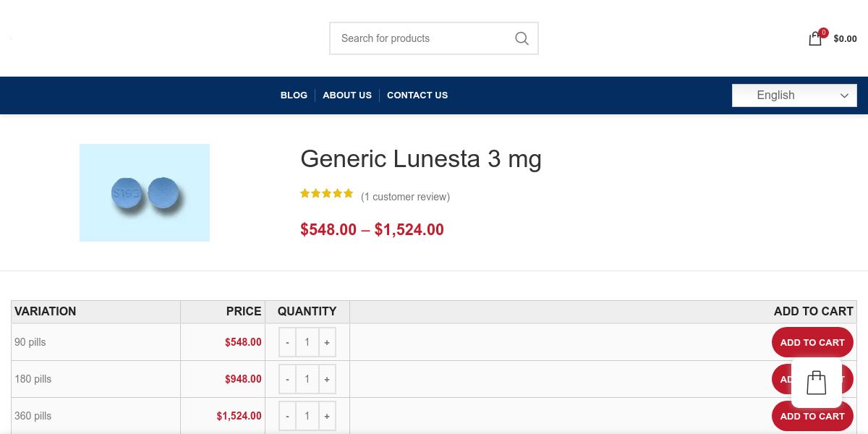868x434 pixels.
Task: Decrease quantity for 90 pills
Action: [x=287, y=342]
